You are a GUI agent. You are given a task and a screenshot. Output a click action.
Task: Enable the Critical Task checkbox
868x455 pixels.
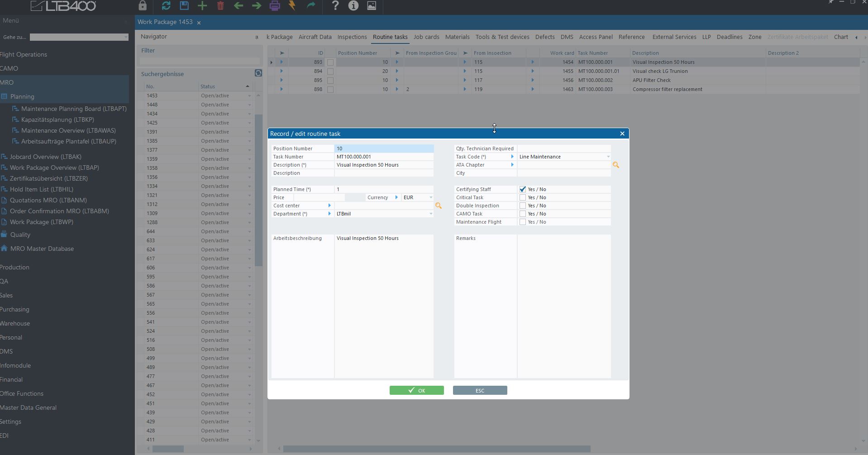(x=523, y=198)
